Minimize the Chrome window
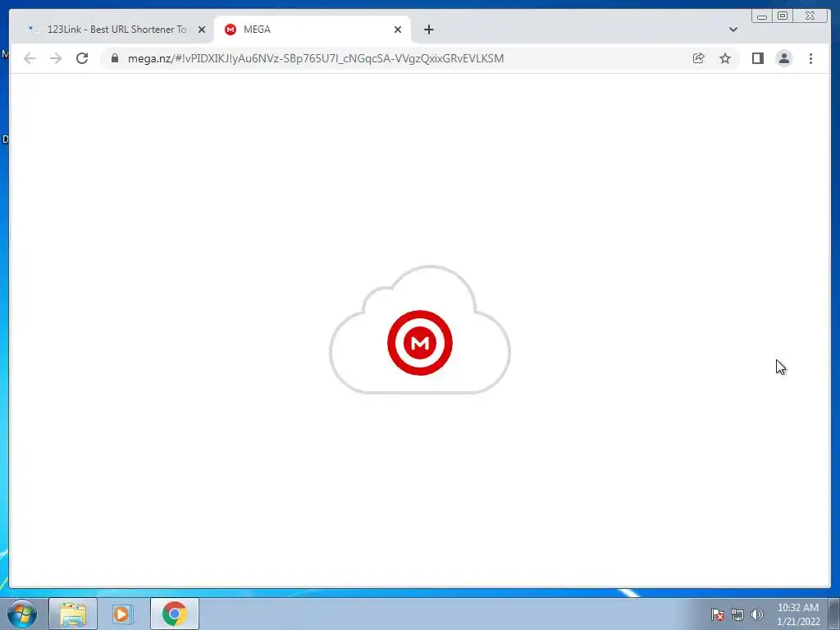 762,16
